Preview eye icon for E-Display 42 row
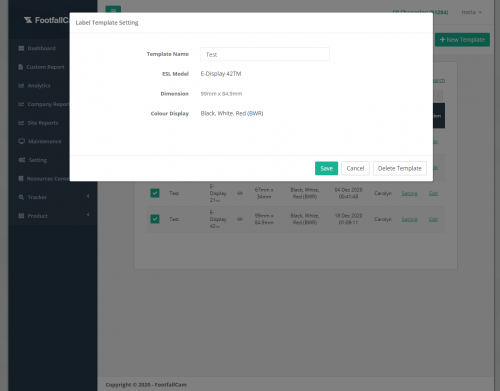This screenshot has width=500, height=391. coord(240,219)
